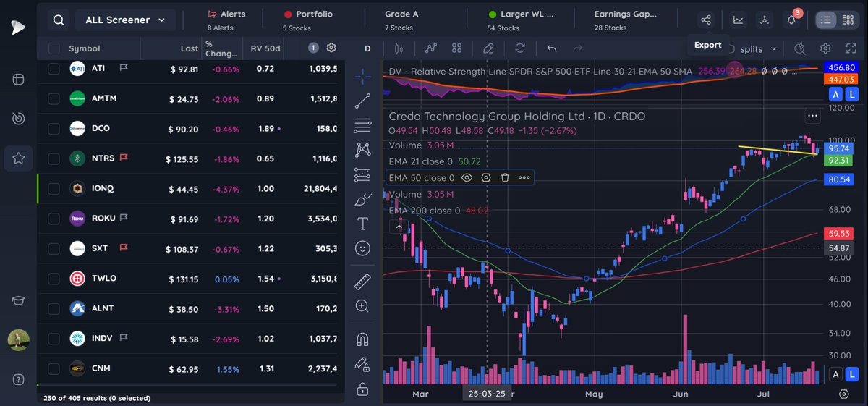
Task: Open the four-squares templates icon
Action: pos(457,48)
